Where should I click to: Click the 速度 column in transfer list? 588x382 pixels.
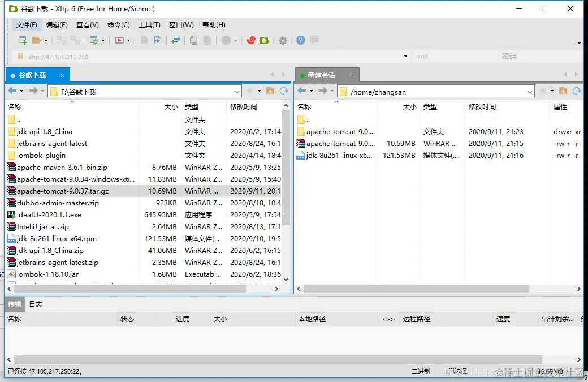coord(516,319)
